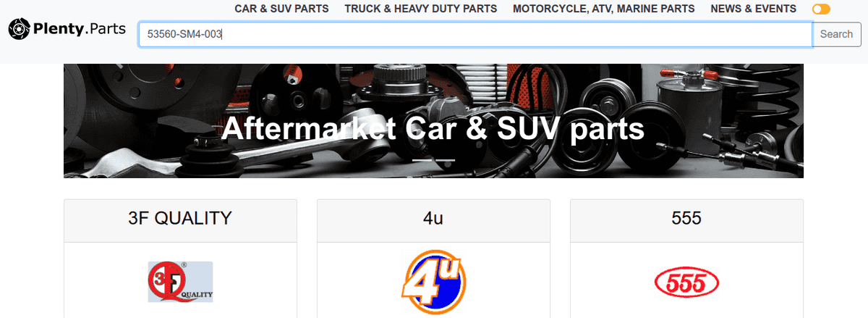The width and height of the screenshot is (868, 318).
Task: Open the 555 brand heading
Action: [686, 217]
